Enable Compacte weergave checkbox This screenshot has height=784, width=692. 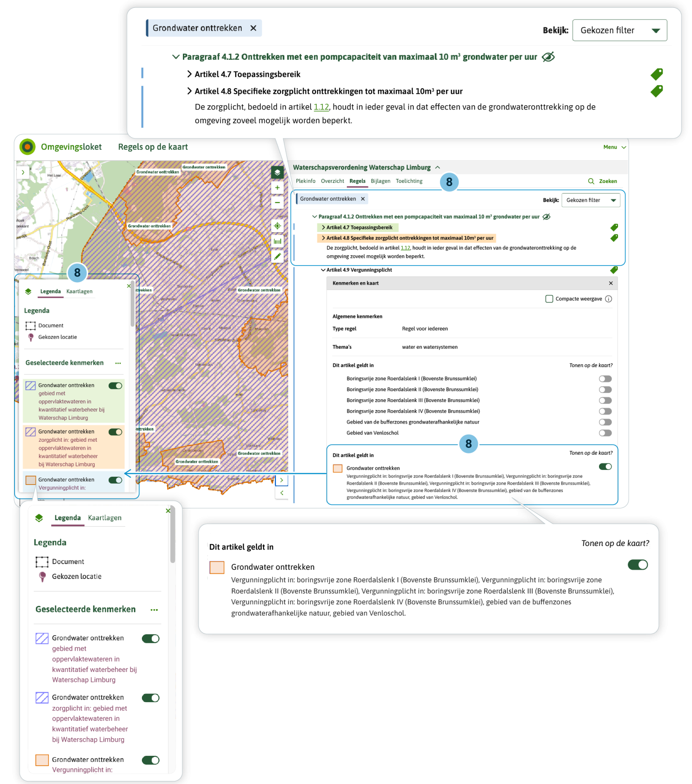point(549,299)
